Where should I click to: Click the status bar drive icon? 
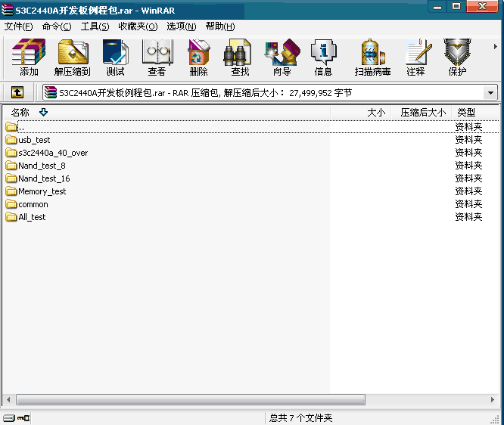point(9,418)
